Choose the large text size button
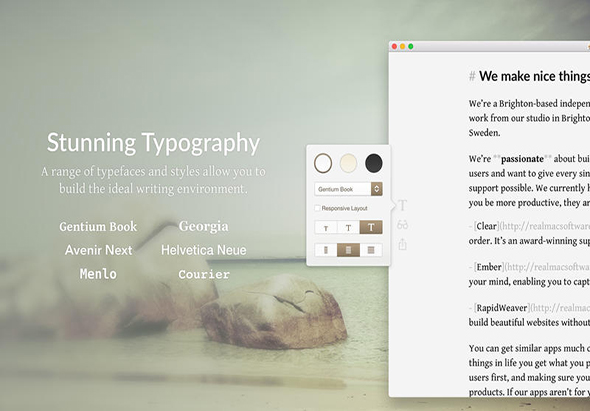 pyautogui.click(x=371, y=227)
